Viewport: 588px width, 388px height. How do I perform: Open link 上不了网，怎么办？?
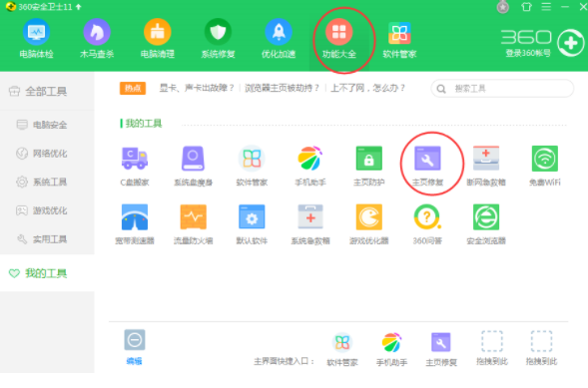[367, 88]
